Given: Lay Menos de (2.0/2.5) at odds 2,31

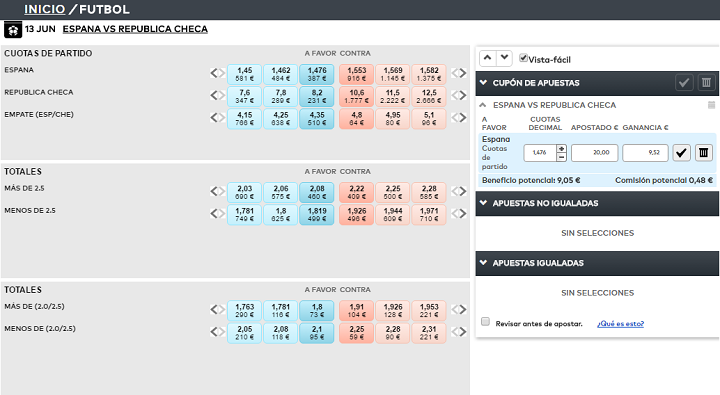Looking at the screenshot, I should [429, 333].
